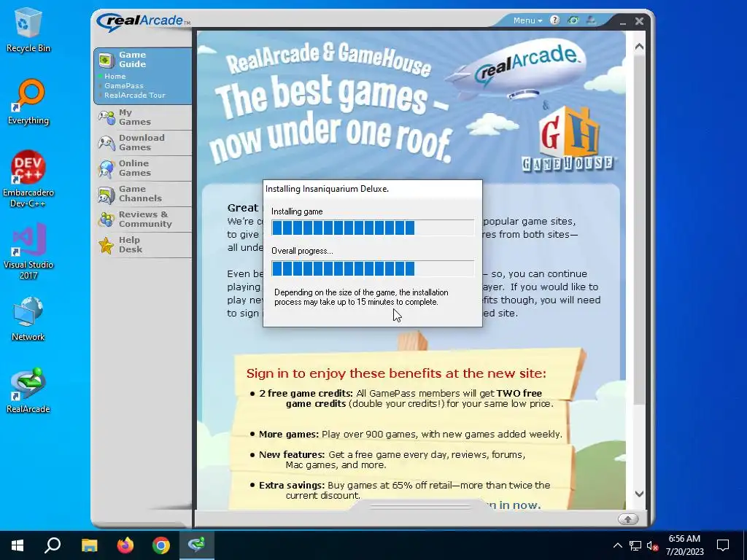Viewport: 747px width, 560px height.
Task: Click the GameHouse logo image
Action: tap(569, 139)
